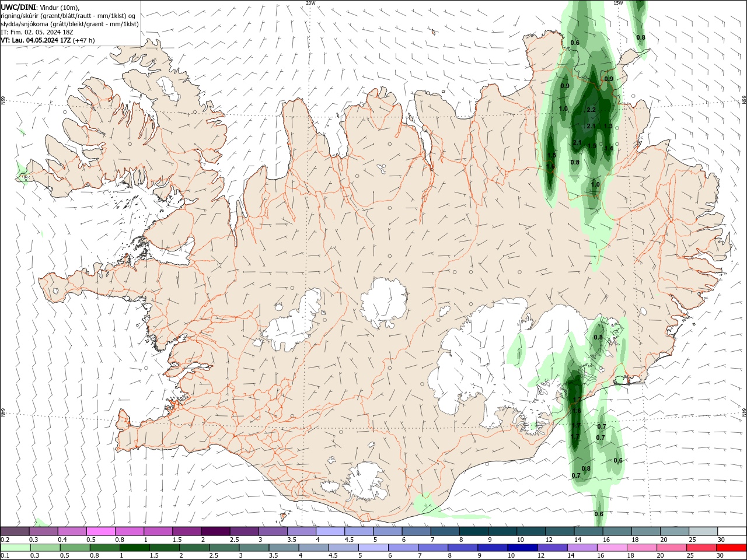Click the '18' label under upper legend row

tap(635, 540)
